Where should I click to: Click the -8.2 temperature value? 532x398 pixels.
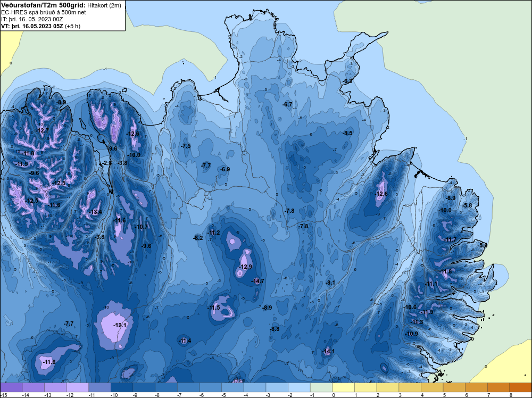[198, 238]
